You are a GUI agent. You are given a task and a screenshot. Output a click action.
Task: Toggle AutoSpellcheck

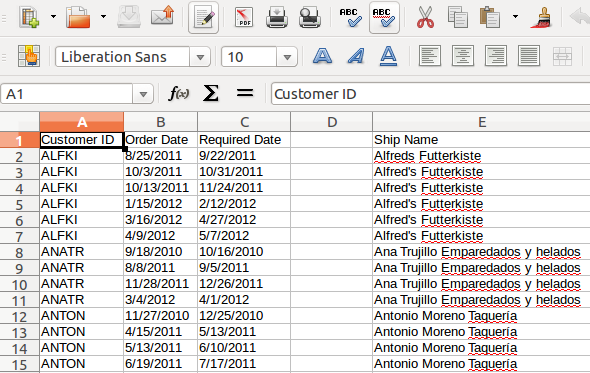point(384,17)
